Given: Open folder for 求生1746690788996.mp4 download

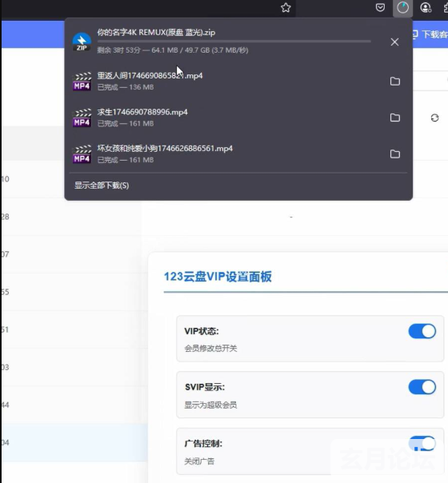Looking at the screenshot, I should [x=395, y=118].
